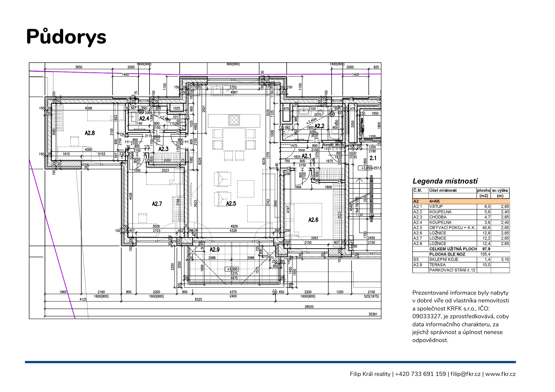The height and width of the screenshot is (392, 555).
Task: Click the 40,6 area value for A2.5
Action: 486,228
